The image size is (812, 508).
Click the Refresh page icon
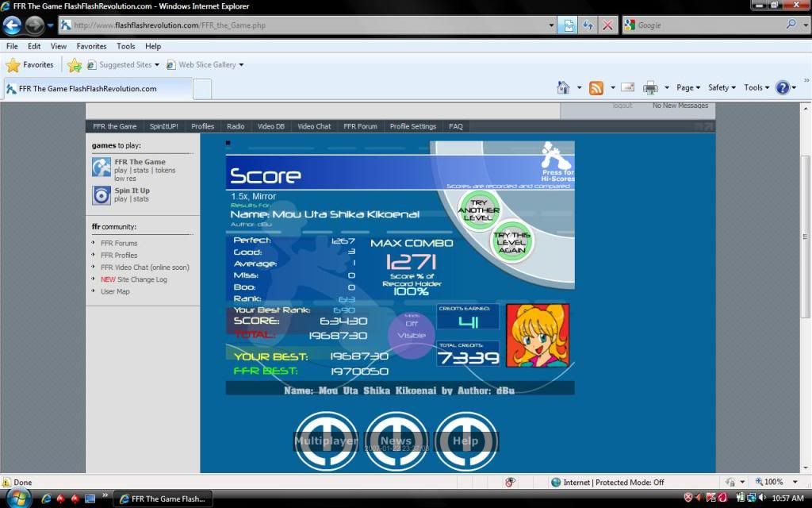[x=588, y=25]
